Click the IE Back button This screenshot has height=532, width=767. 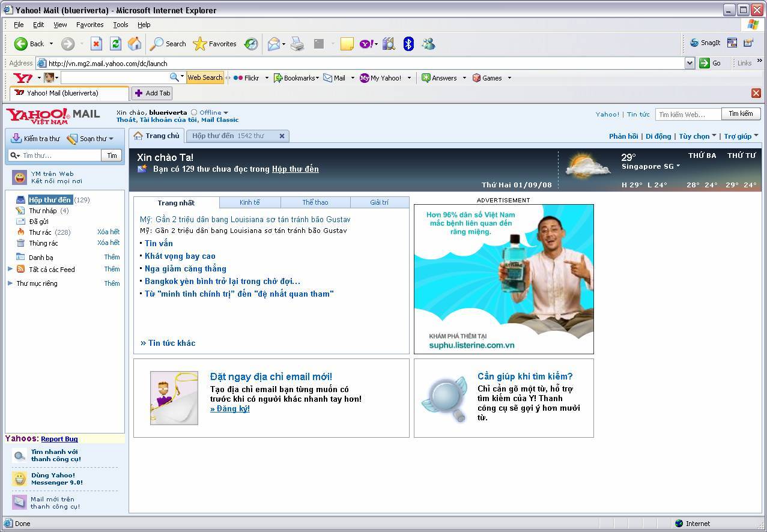pos(29,44)
